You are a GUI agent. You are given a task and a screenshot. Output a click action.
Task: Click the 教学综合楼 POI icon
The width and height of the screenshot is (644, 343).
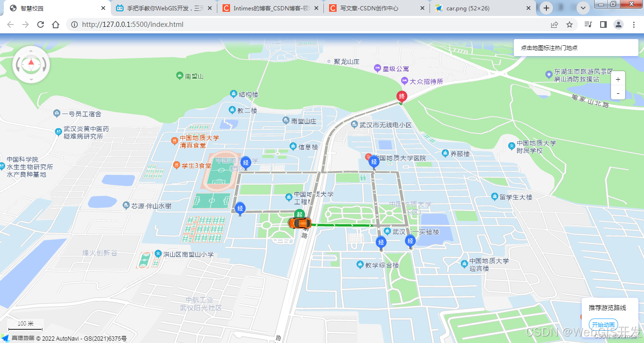point(360,265)
